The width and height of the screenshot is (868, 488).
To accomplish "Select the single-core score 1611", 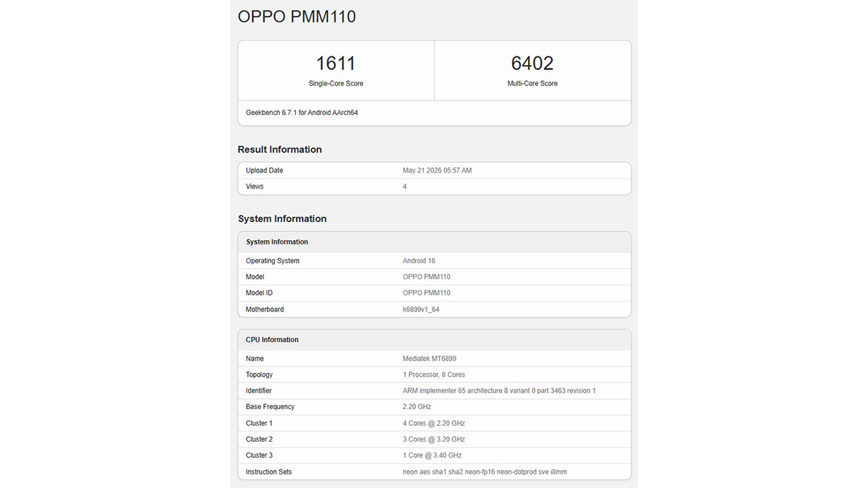I will 336,63.
